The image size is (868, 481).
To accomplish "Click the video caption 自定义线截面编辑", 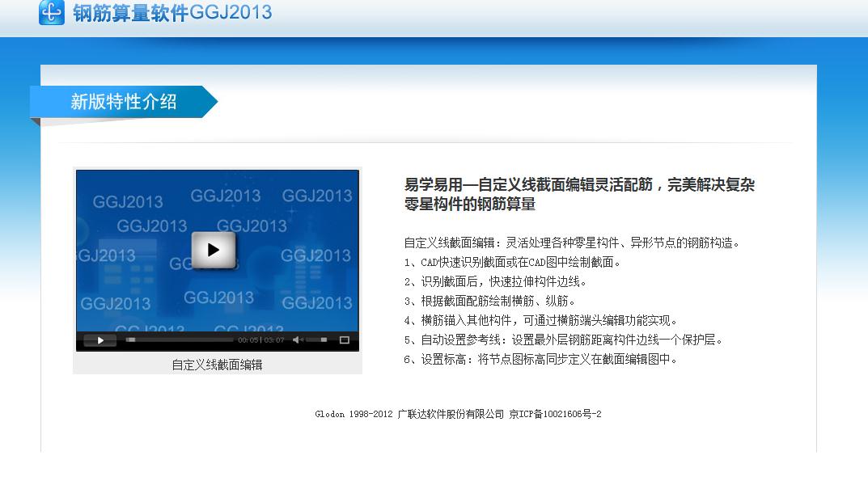I will pyautogui.click(x=217, y=365).
